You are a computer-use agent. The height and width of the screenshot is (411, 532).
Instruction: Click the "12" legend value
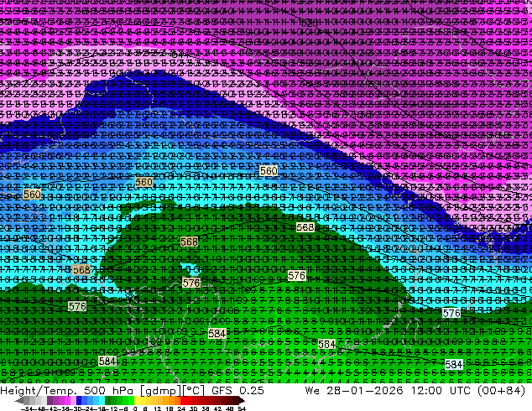tap(158, 408)
